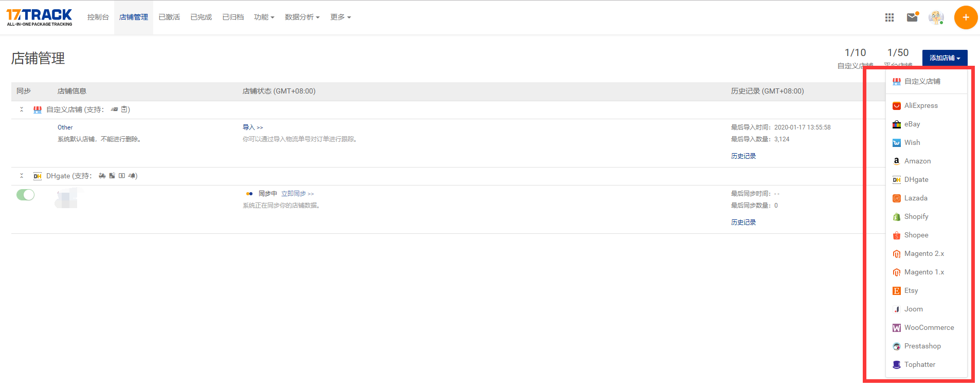Expand the 数据分析 dropdown menu
The image size is (980, 389).
(x=302, y=17)
